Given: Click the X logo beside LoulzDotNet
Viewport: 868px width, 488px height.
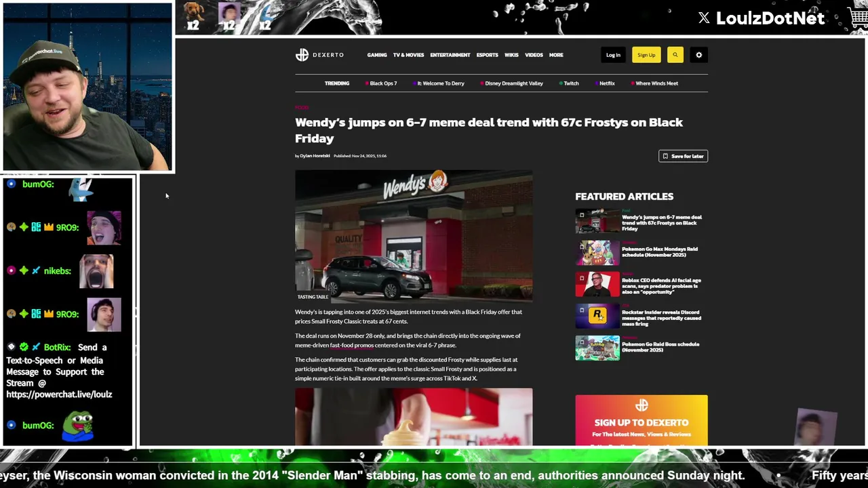Looking at the screenshot, I should [x=704, y=18].
